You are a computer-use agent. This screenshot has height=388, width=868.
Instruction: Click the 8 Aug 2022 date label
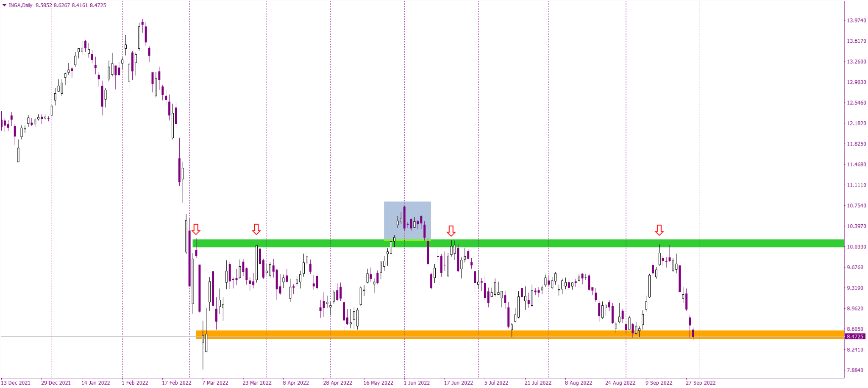click(x=579, y=383)
